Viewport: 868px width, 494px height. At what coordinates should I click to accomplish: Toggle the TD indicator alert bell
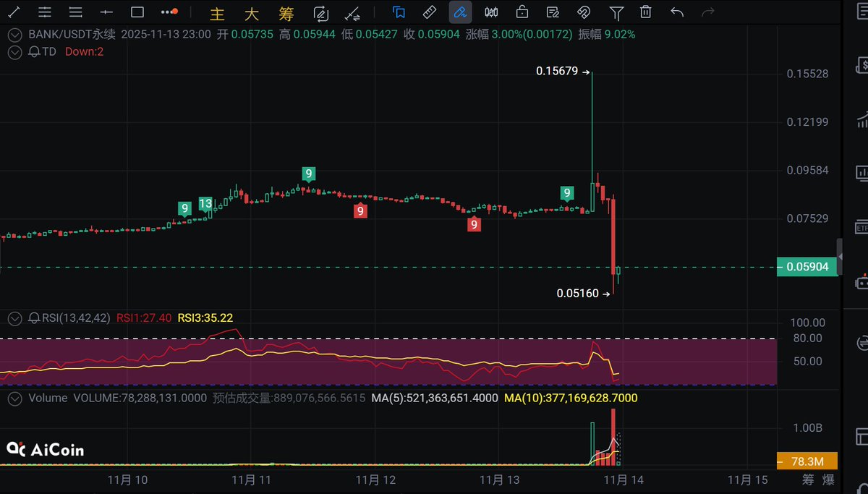click(33, 51)
